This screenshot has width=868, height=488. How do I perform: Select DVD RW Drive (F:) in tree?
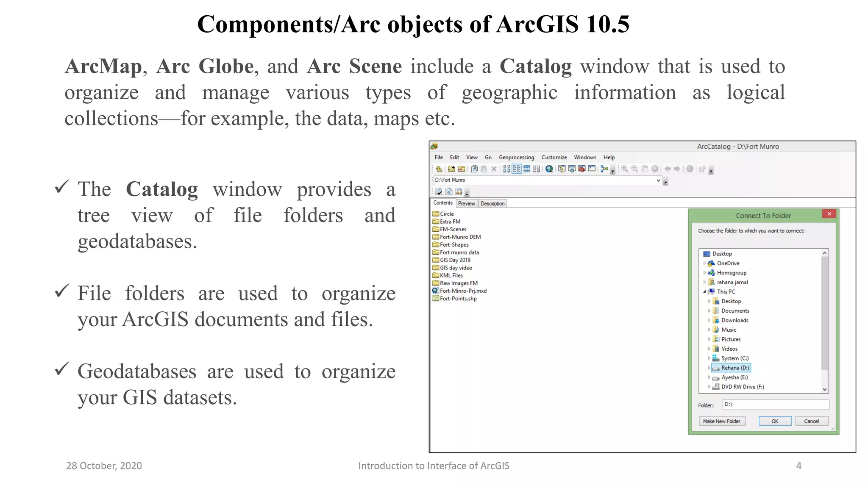pos(738,387)
